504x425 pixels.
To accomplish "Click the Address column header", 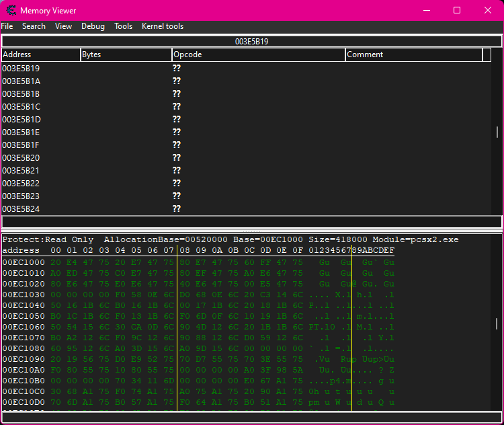I will tap(40, 54).
